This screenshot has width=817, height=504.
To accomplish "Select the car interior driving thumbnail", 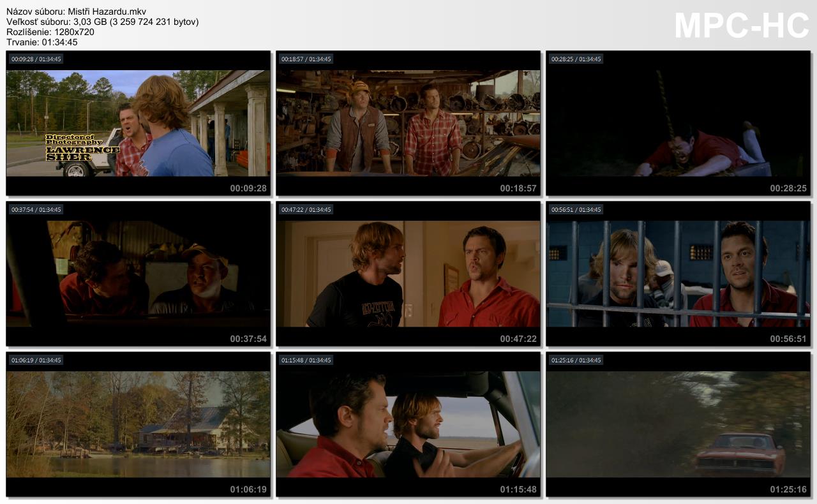I will coord(408,424).
